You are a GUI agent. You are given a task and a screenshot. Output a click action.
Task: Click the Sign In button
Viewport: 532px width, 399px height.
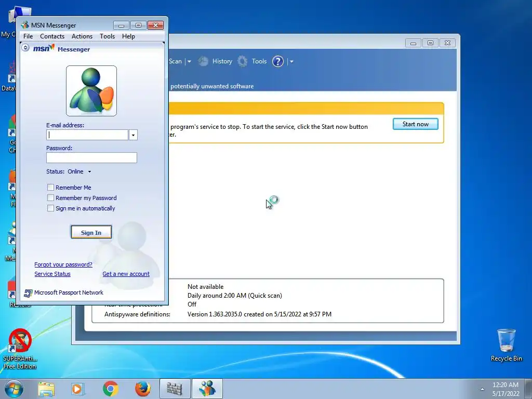(x=91, y=232)
